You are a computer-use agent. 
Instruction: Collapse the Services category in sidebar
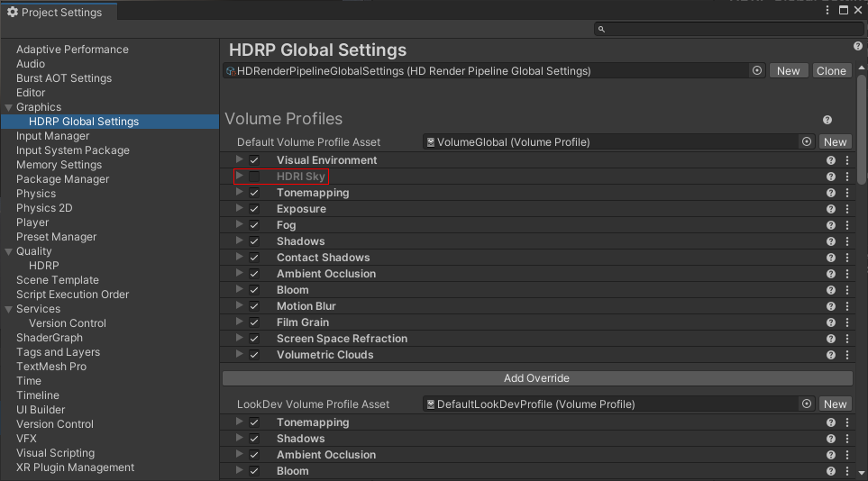point(9,309)
